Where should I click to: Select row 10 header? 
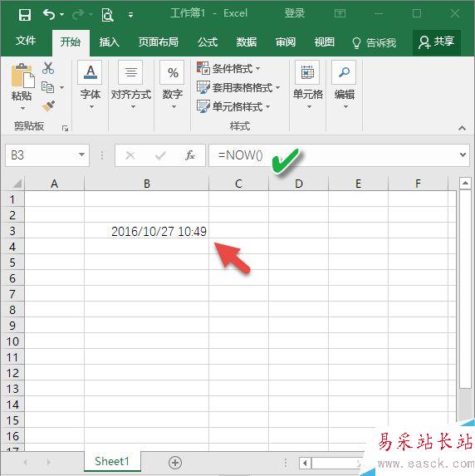coord(12,341)
